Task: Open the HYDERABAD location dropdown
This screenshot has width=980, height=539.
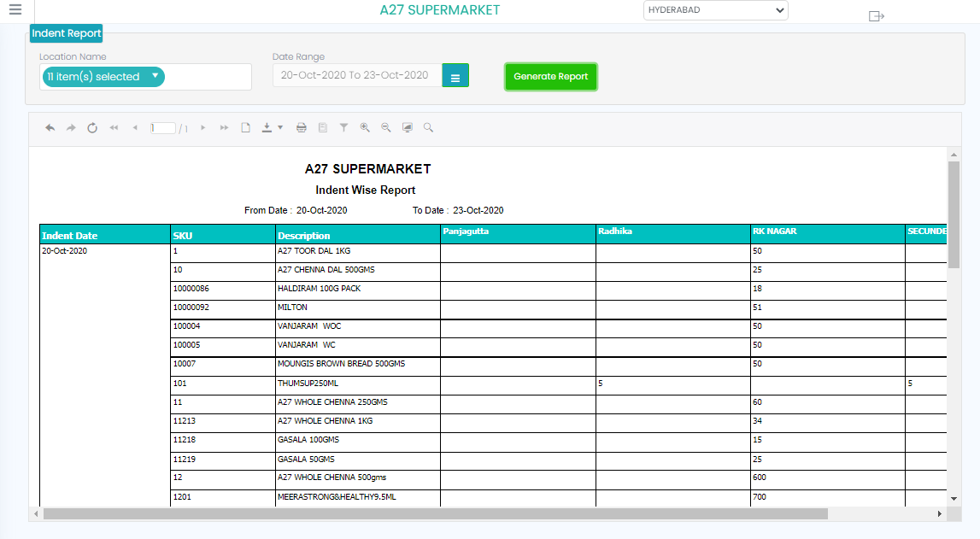Action: click(x=715, y=10)
